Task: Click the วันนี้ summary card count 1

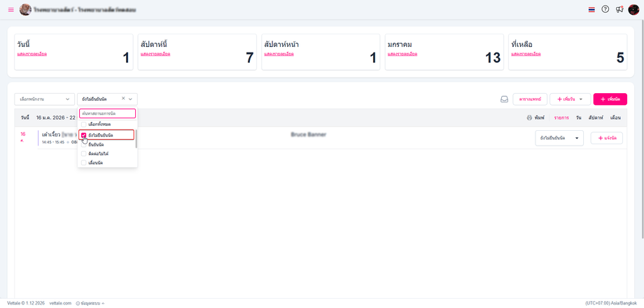Action: coord(126,58)
